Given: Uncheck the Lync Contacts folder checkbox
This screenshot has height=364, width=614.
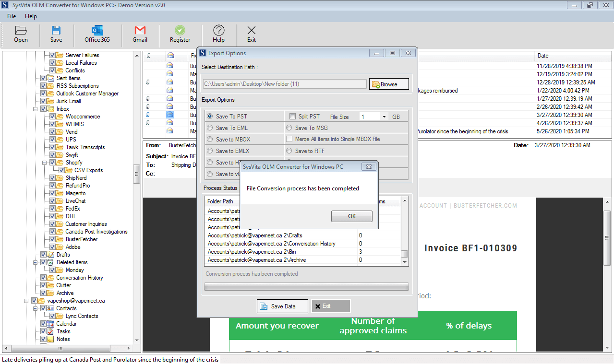Looking at the screenshot, I should click(x=53, y=316).
